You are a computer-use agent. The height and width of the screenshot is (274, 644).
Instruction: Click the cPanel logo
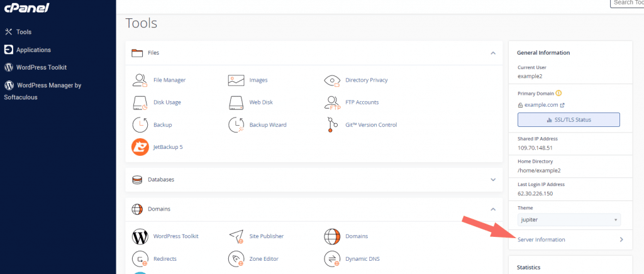tap(26, 8)
